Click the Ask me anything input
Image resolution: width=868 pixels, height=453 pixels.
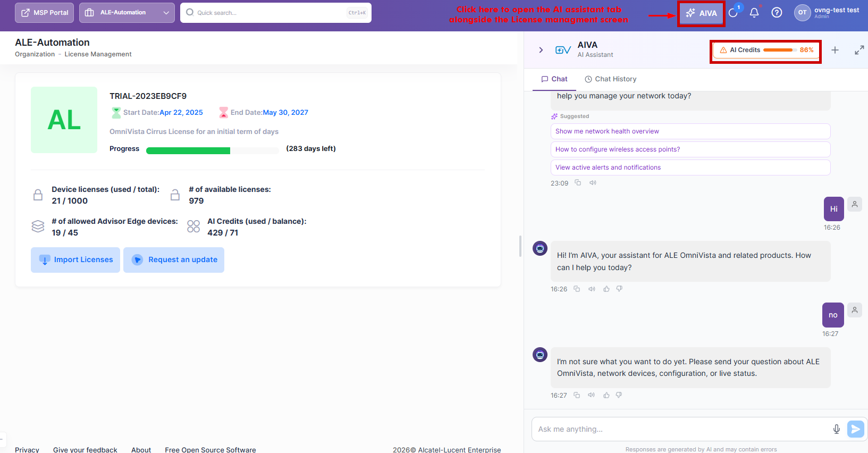[680, 429]
